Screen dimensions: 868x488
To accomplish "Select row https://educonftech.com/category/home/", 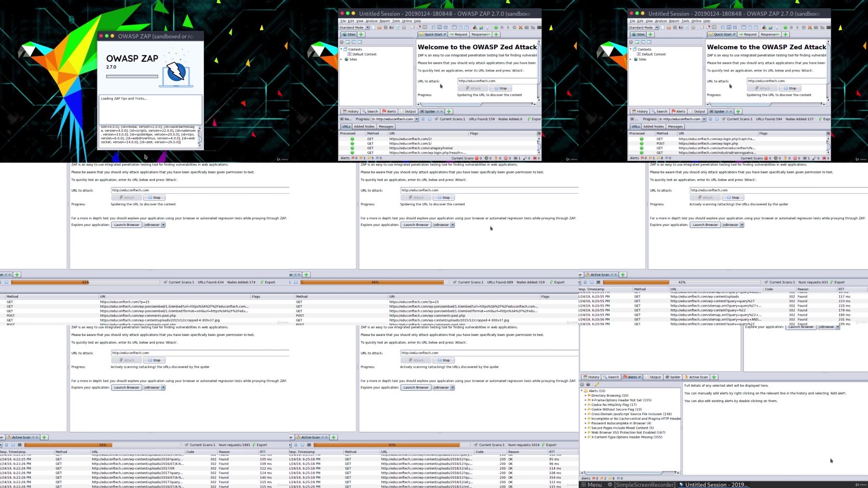I will click(438, 148).
